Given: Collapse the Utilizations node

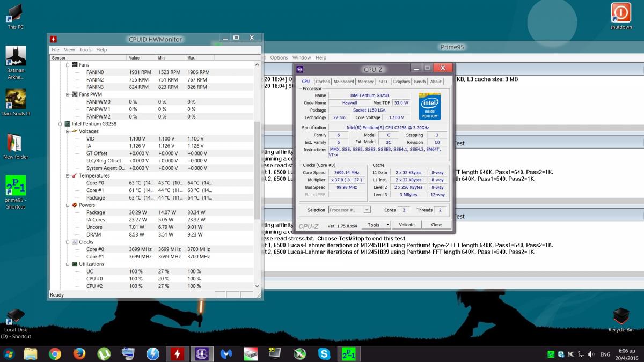Looking at the screenshot, I should (68, 264).
